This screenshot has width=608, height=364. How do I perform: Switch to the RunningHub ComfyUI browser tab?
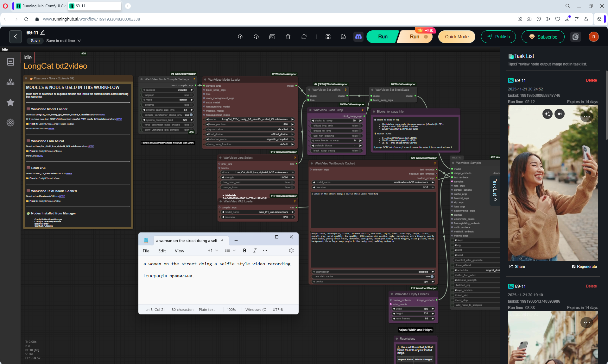pos(41,6)
